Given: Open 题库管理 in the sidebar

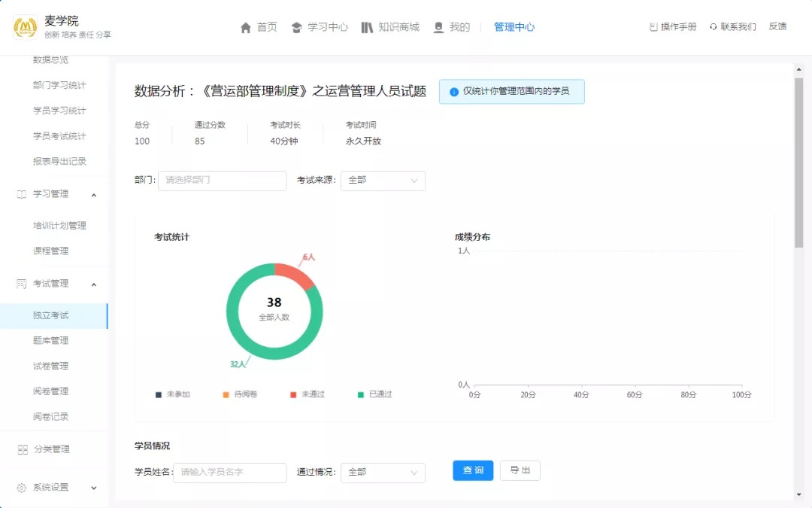Looking at the screenshot, I should pyautogui.click(x=50, y=340).
